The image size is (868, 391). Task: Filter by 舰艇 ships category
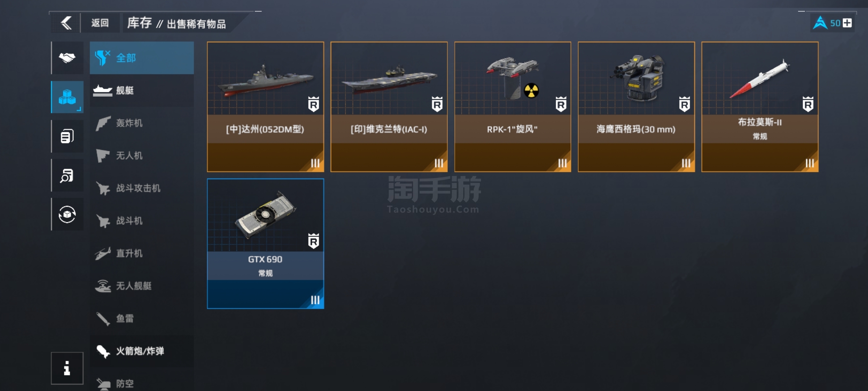[x=142, y=91]
